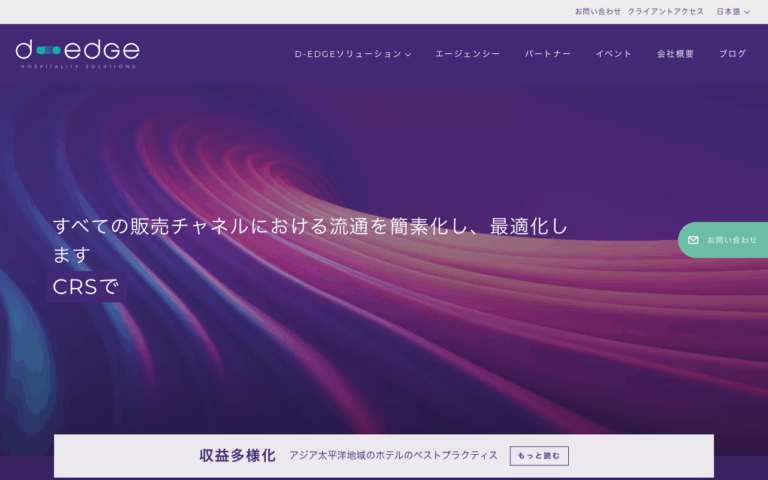Click the hero headline すべての販売チャネル
The height and width of the screenshot is (480, 768).
tap(310, 240)
